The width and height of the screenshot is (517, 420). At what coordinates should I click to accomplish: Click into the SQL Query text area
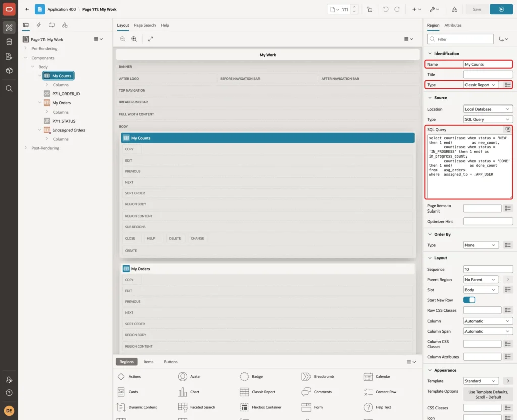[470, 166]
